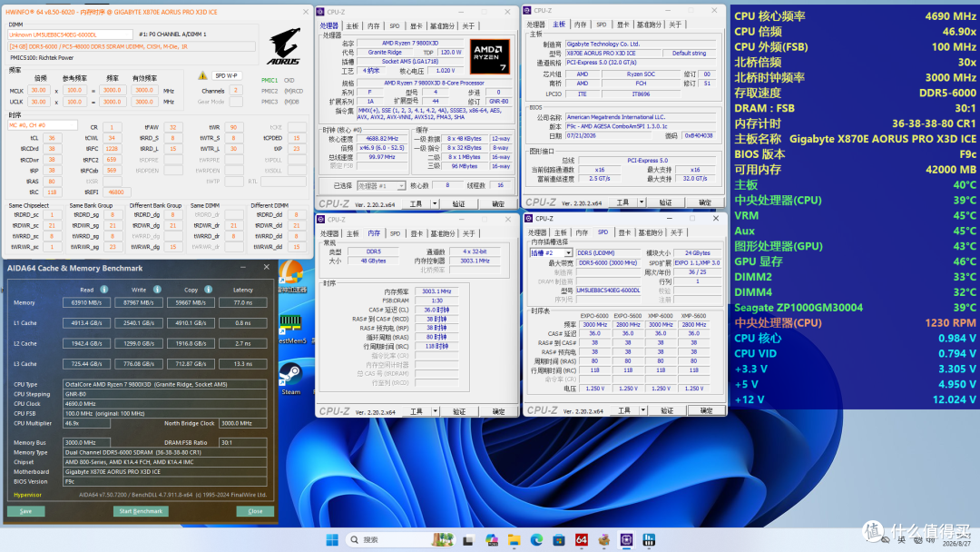Click Memory Read result 63910 MB/s
The image size is (980, 552).
tap(86, 302)
